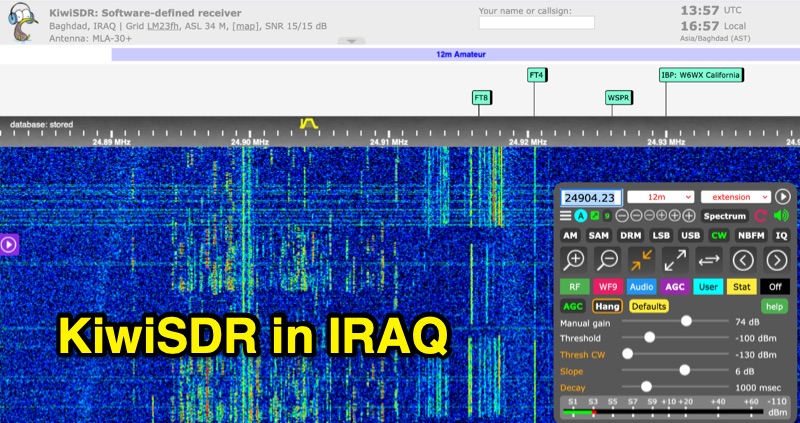Click orange inward arrows zoom-to-band icon
The width and height of the screenshot is (800, 423).
641,260
